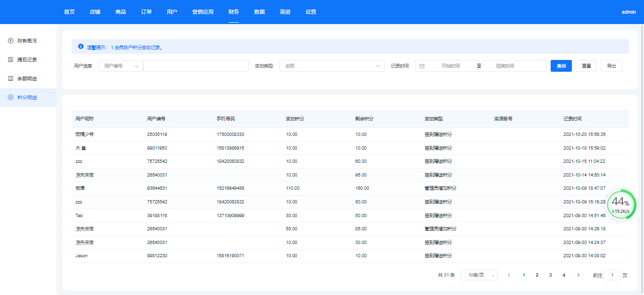Click the 开始时间 start date field
The image size is (644, 295).
450,66
